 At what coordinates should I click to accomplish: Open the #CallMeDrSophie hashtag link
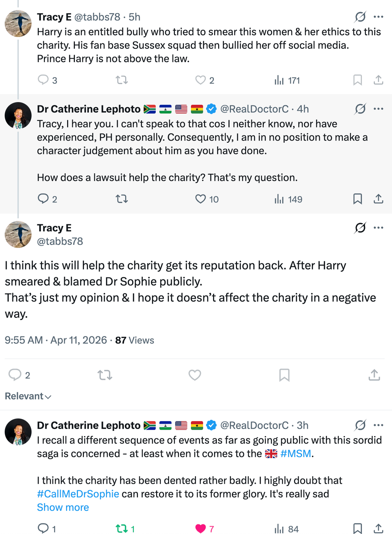point(78,494)
